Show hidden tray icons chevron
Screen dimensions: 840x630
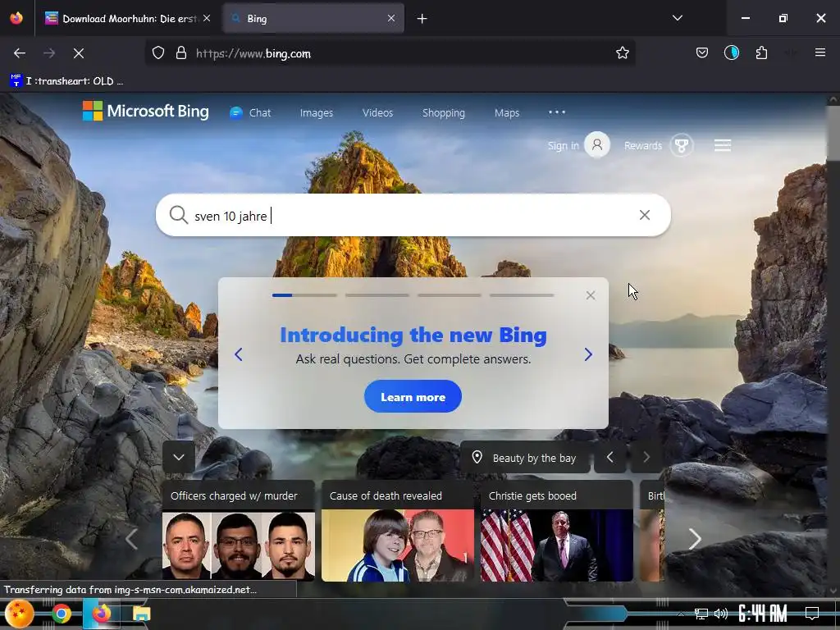(680, 614)
